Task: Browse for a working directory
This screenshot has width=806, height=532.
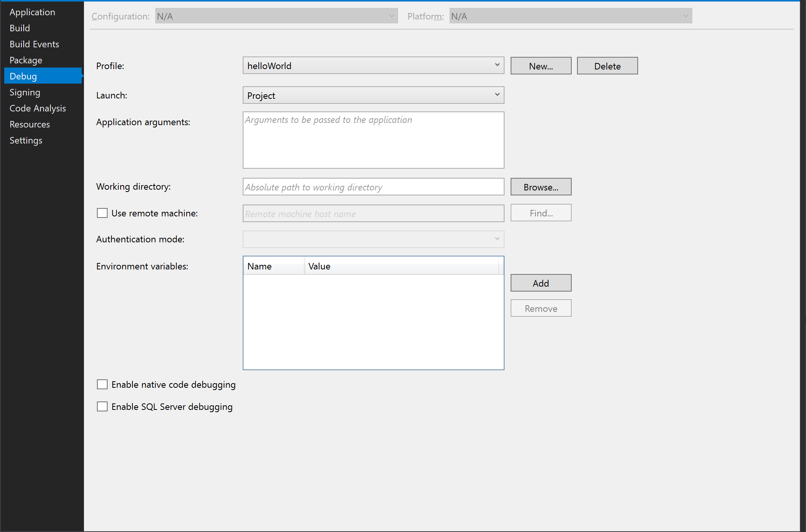Action: (x=541, y=187)
